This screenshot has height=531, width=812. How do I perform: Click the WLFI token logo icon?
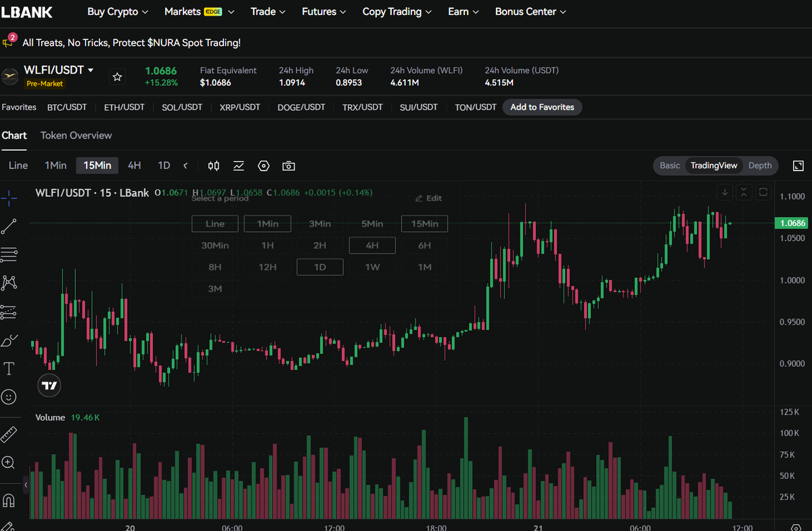[x=9, y=76]
